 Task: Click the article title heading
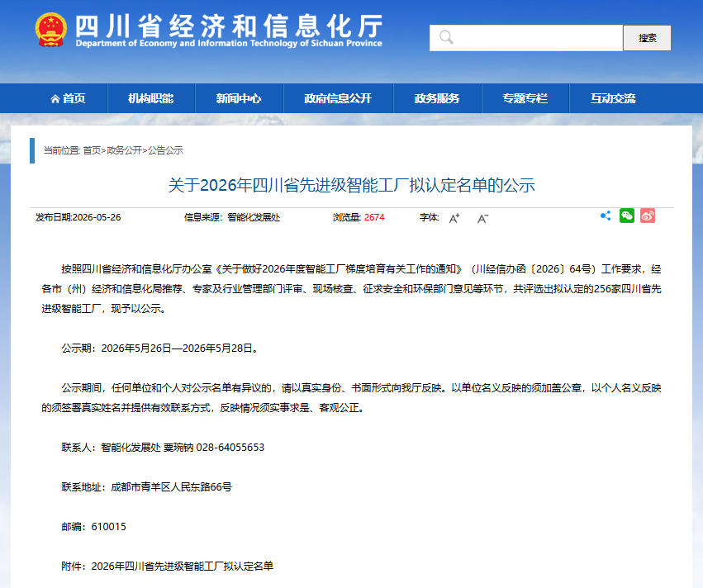pyautogui.click(x=352, y=185)
